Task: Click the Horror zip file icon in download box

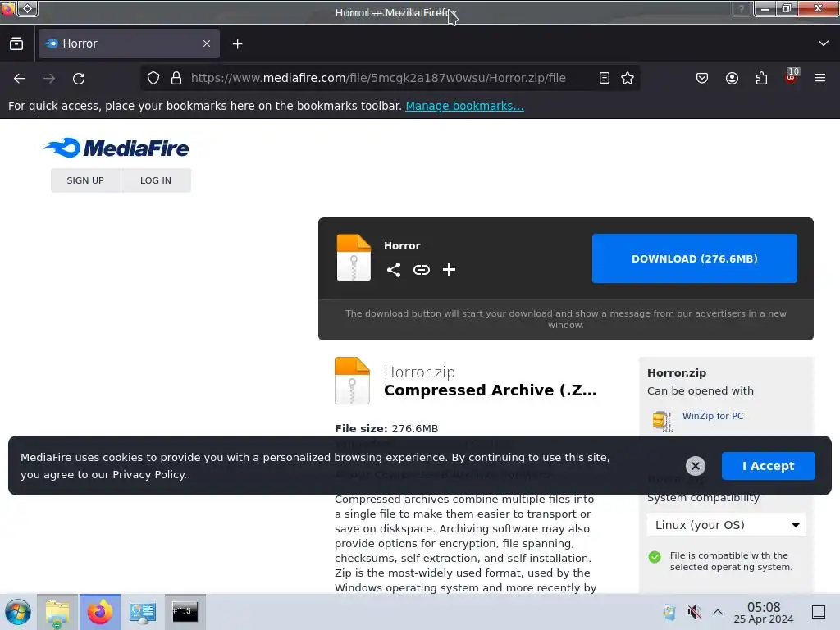Action: (x=354, y=258)
